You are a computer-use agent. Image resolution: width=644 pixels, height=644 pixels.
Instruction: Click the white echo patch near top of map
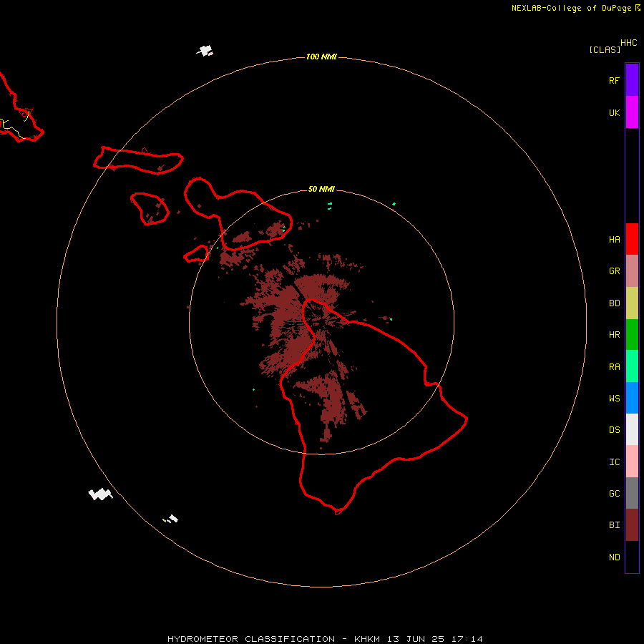205,51
